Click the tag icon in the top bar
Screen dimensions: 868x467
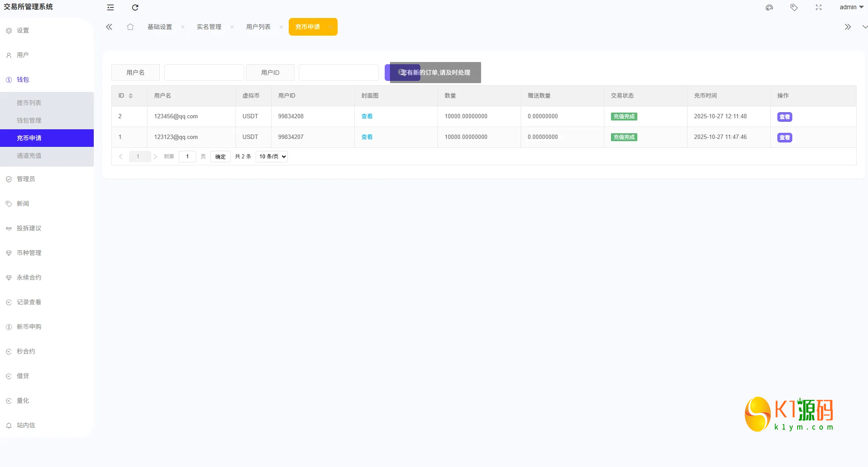(794, 7)
